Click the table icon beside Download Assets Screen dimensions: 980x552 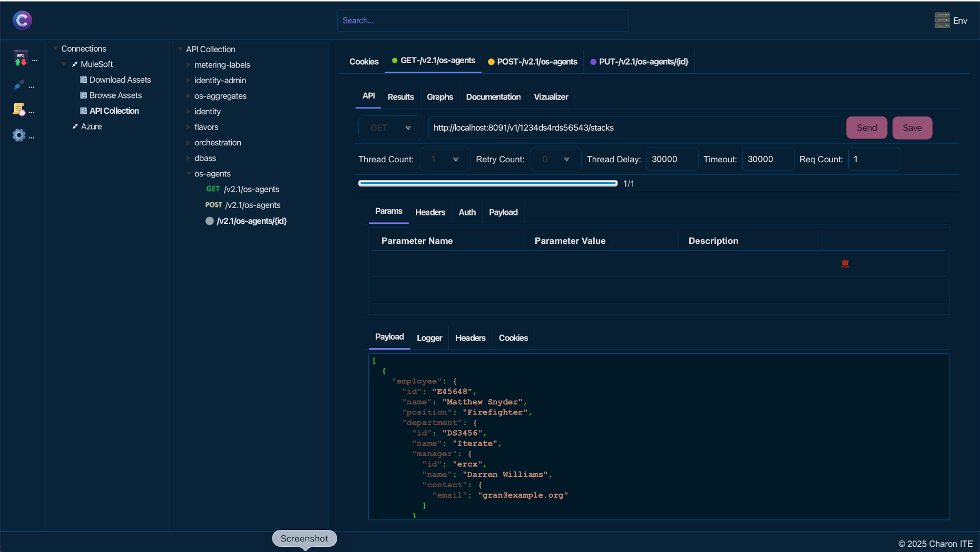click(x=83, y=80)
